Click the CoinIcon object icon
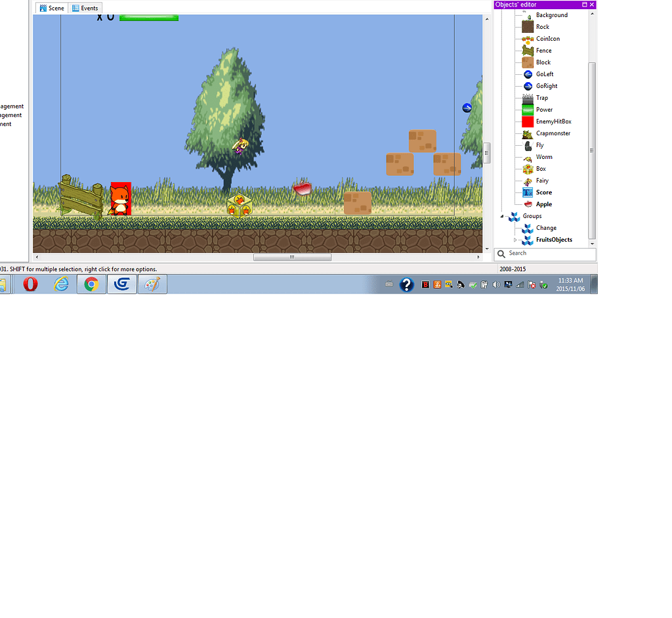Image resolution: width=672 pixels, height=618 pixels. (x=528, y=39)
